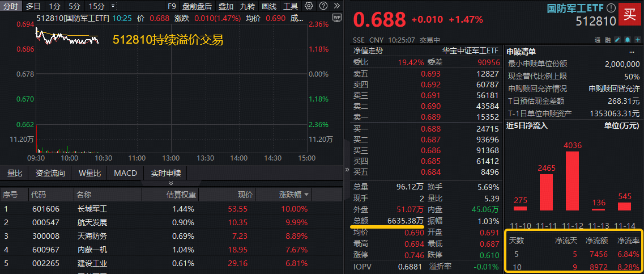Click the WP icon on the chart

tap(338, 18)
